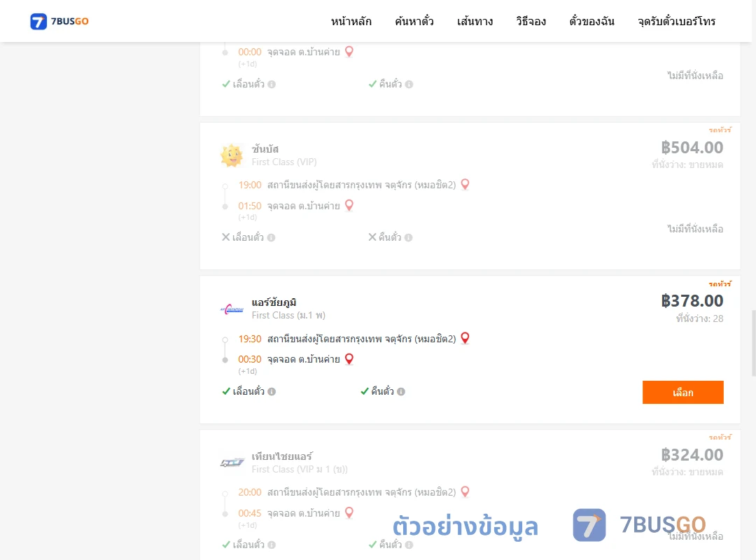The image size is (756, 560).
Task: Click the page vertical scrollbar
Action: 754,342
